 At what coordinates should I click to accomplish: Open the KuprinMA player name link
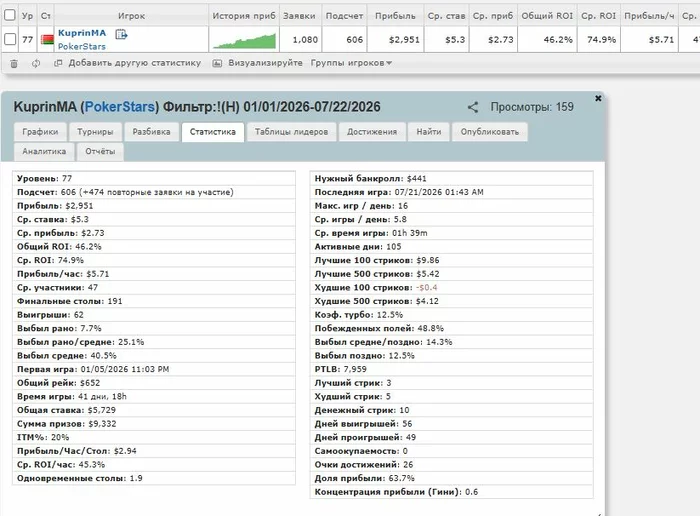pyautogui.click(x=82, y=33)
